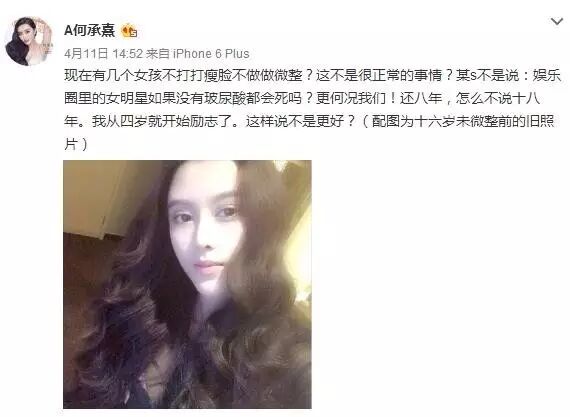Screen dimensions: 570x417
Task: Click the iPhone 6 Plus source link
Action: pyautogui.click(x=211, y=54)
